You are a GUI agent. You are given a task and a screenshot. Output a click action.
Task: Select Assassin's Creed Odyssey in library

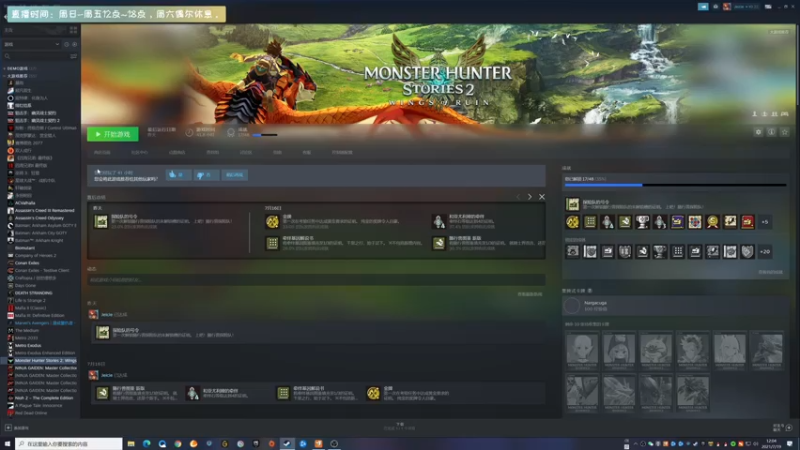point(39,218)
